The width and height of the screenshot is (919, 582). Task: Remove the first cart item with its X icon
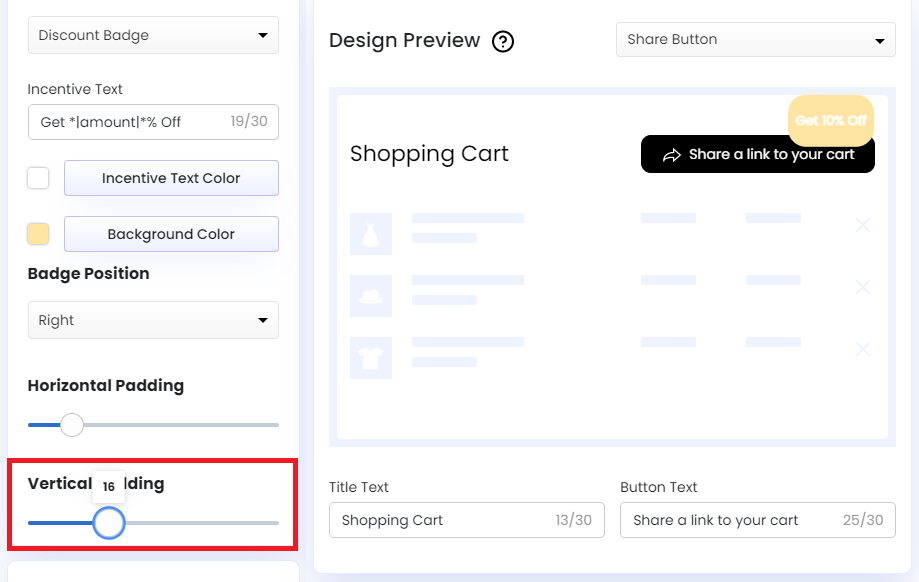click(x=862, y=225)
